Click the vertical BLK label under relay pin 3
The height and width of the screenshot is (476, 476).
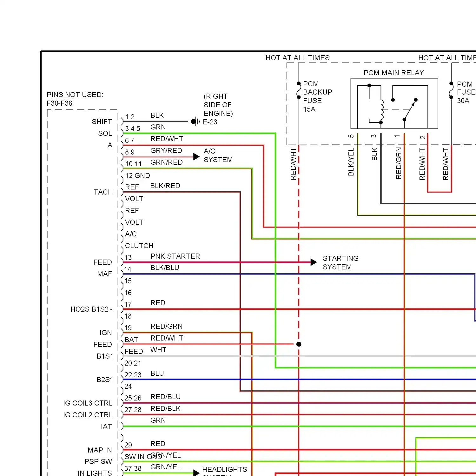click(x=374, y=154)
